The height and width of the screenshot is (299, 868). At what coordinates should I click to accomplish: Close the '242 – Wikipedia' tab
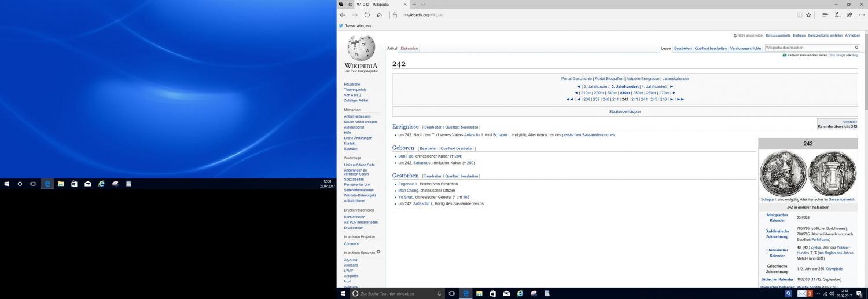click(406, 5)
